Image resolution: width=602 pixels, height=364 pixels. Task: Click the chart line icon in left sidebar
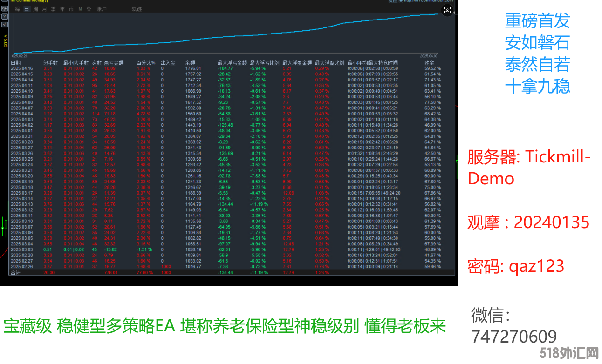pyautogui.click(x=4, y=24)
